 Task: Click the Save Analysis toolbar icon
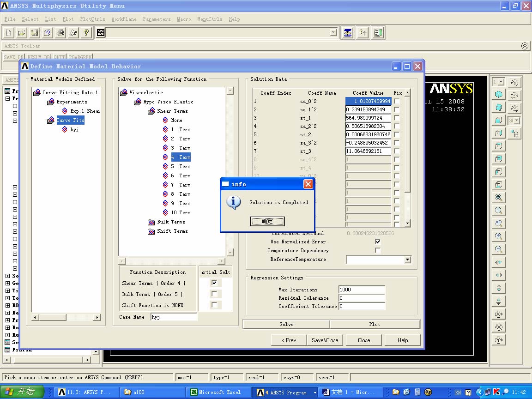pos(35,33)
